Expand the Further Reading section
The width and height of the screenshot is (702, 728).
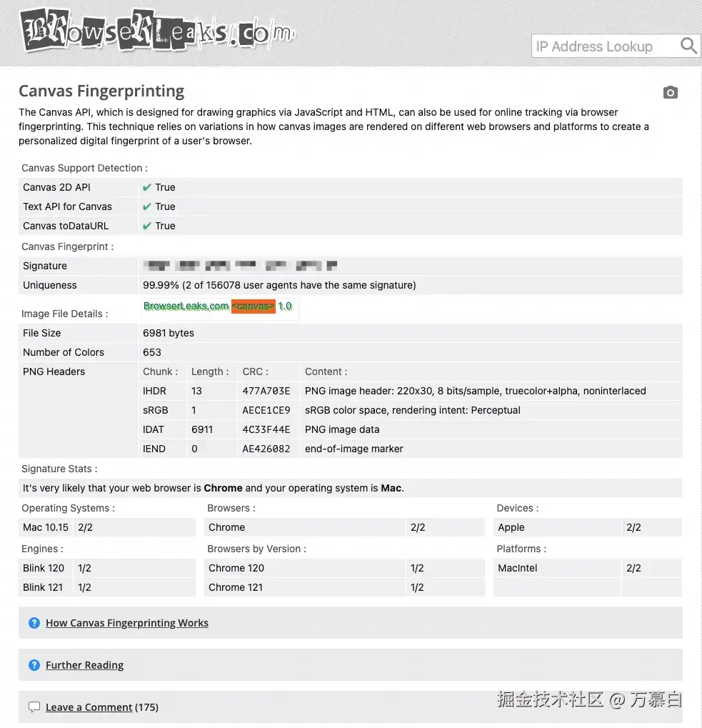click(84, 665)
